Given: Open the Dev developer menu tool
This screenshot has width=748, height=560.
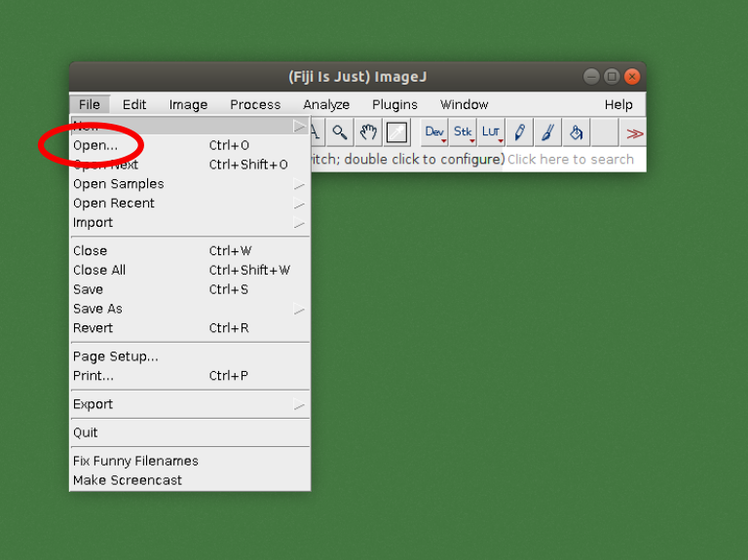Looking at the screenshot, I should pyautogui.click(x=434, y=132).
